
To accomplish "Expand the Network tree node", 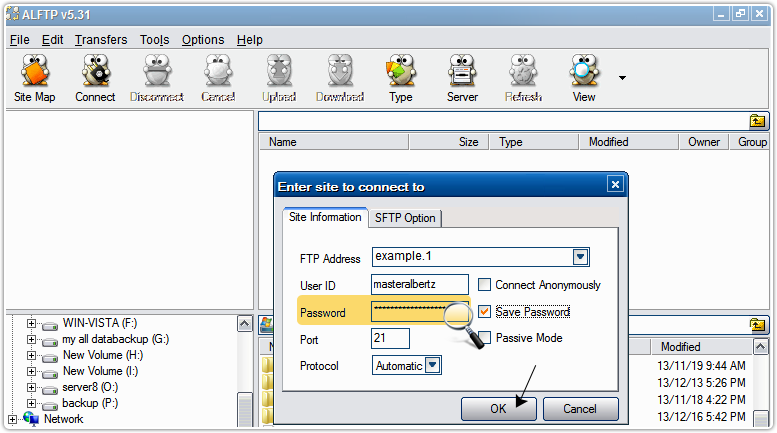I will 12,419.
